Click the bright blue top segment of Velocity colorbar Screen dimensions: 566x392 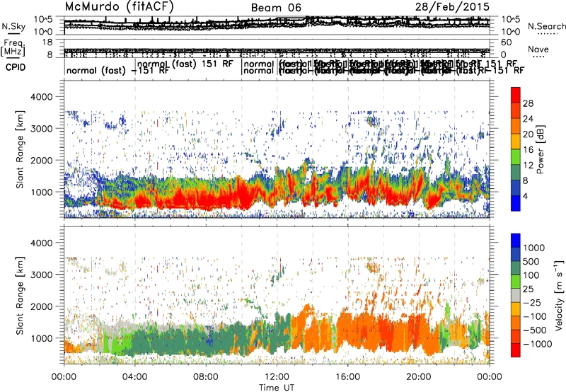pos(516,241)
